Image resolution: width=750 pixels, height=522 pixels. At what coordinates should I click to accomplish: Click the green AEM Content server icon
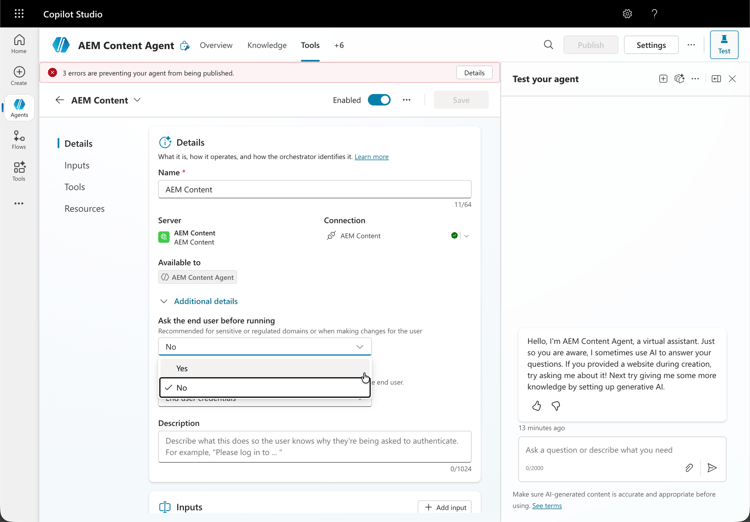pos(164,237)
